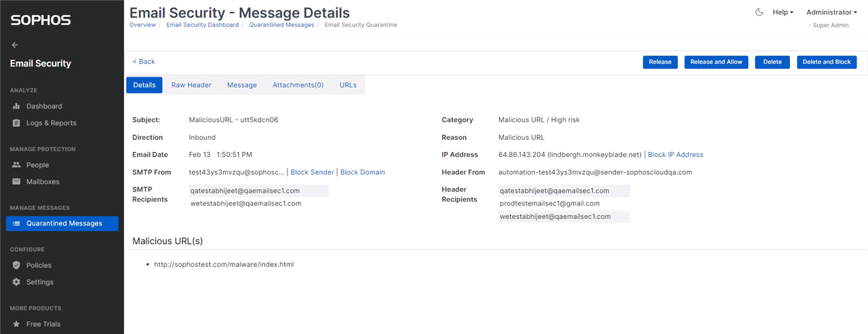Click Block Sender link

pos(312,172)
